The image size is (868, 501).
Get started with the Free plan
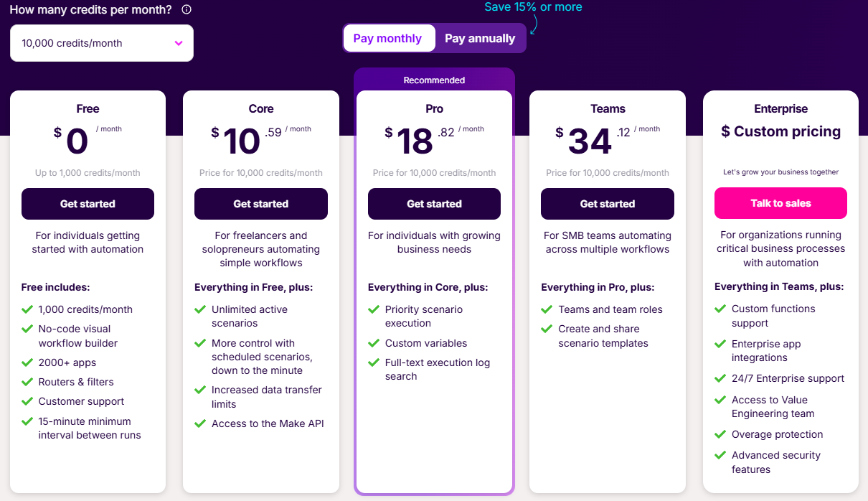click(88, 204)
